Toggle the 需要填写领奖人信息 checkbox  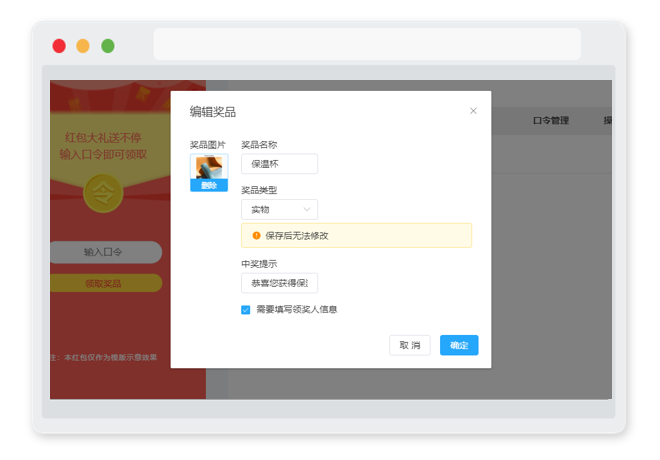coord(246,310)
